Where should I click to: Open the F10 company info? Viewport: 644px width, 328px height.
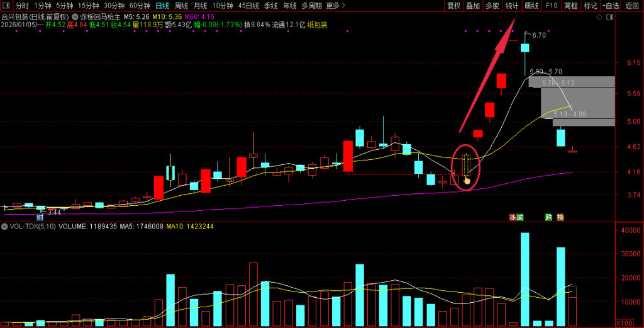click(x=551, y=6)
